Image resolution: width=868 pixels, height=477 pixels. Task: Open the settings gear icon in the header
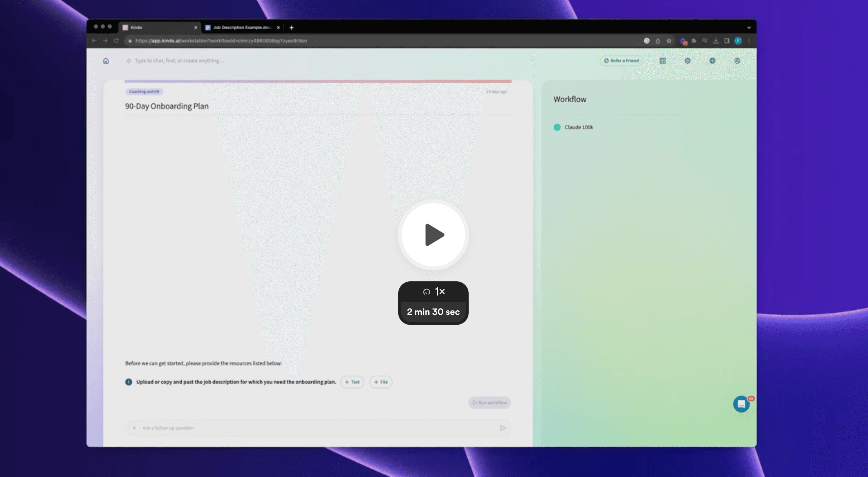[x=687, y=61]
